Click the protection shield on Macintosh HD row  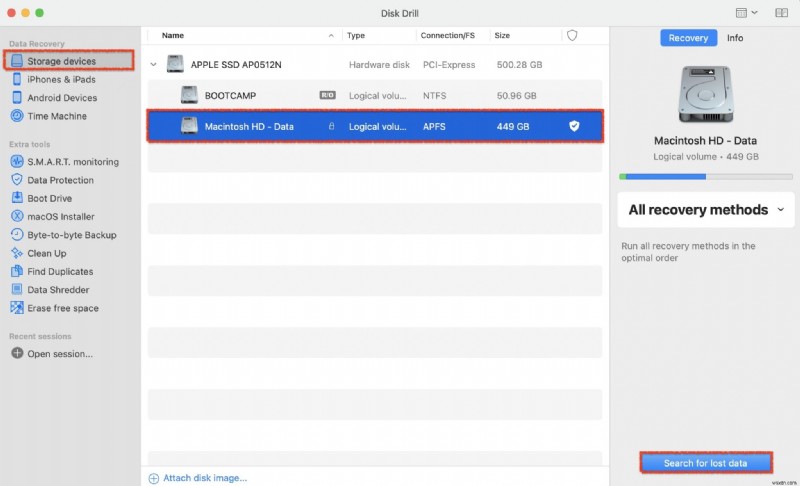point(574,126)
